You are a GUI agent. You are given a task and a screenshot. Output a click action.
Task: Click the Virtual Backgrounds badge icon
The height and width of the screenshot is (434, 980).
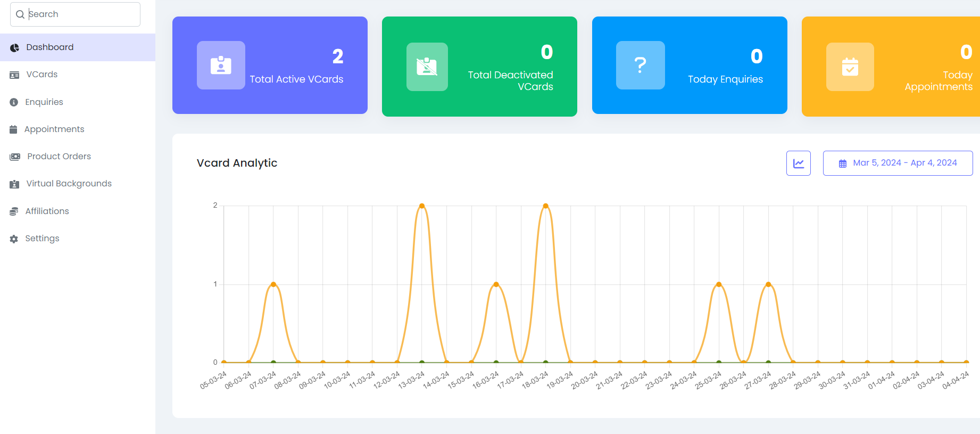[x=14, y=184]
